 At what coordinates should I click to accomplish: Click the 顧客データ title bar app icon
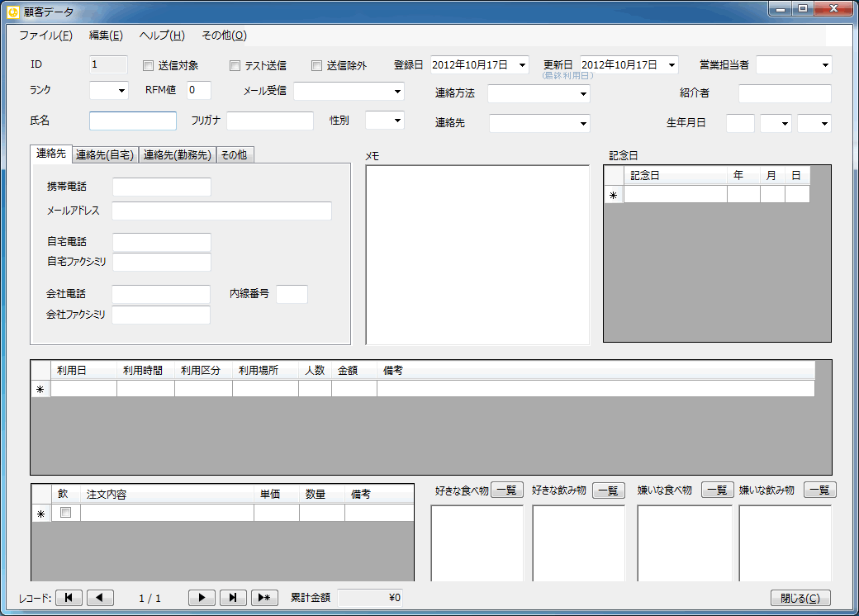[x=12, y=12]
